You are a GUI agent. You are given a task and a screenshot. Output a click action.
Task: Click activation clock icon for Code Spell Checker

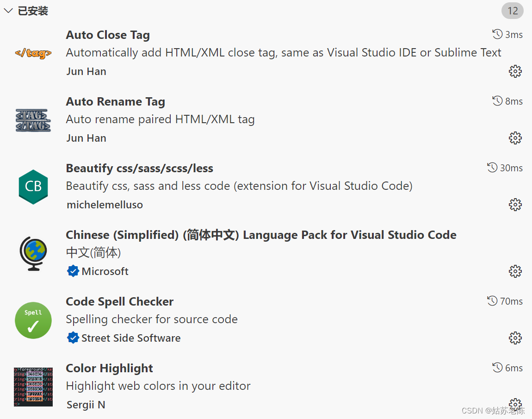tap(492, 301)
